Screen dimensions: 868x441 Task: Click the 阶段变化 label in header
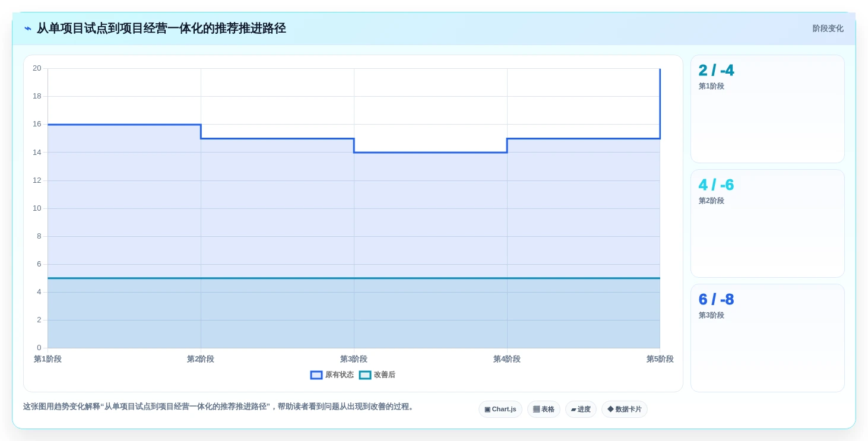[x=828, y=28]
